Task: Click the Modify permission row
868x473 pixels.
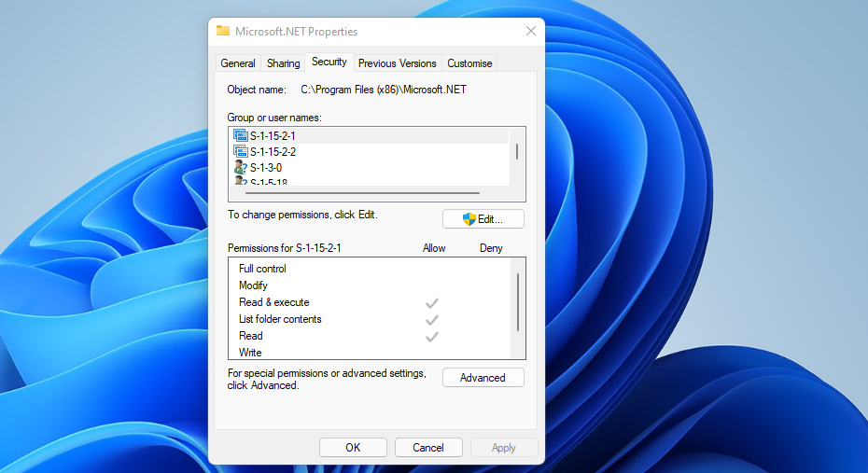Action: [x=370, y=285]
